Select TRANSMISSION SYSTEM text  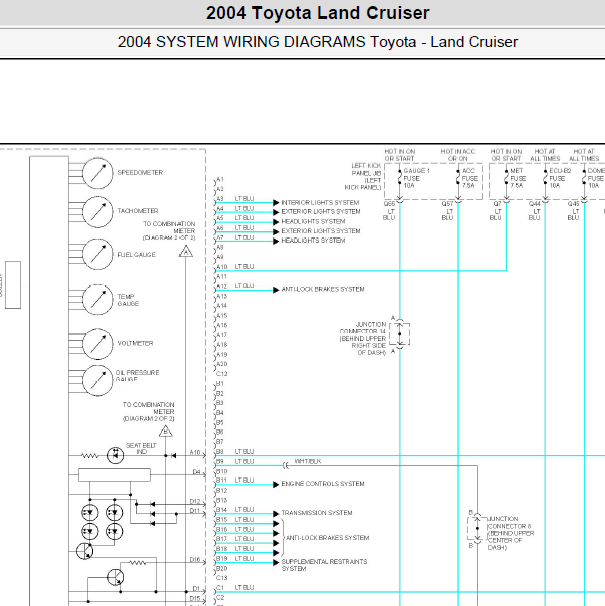(317, 513)
